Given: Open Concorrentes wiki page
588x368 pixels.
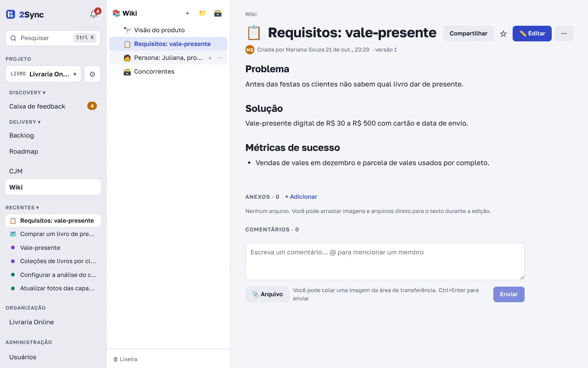Looking at the screenshot, I should 168,72.
